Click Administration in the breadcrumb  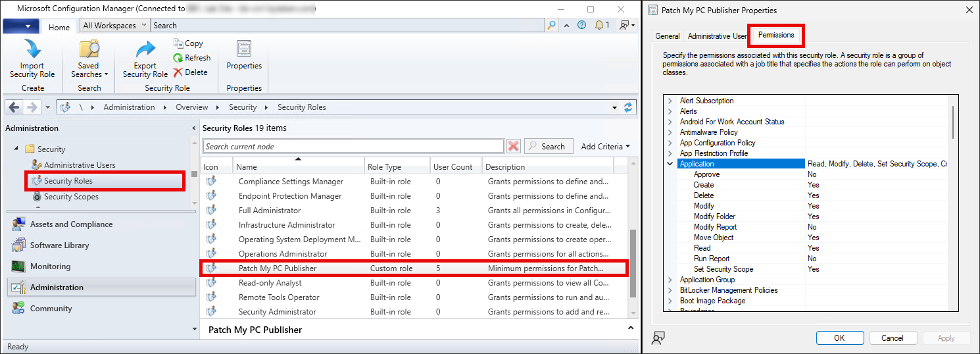point(130,107)
